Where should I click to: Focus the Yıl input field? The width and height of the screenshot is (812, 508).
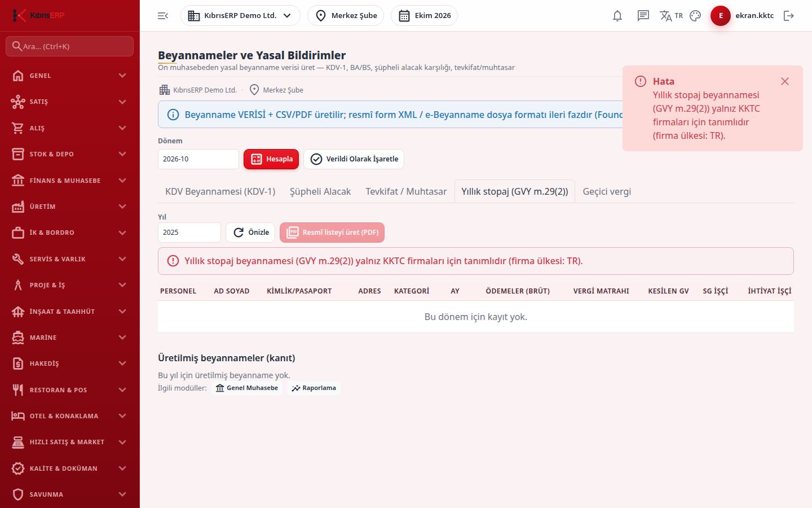[189, 233]
